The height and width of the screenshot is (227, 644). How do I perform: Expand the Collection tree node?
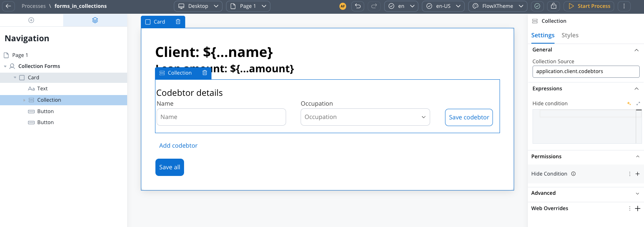[24, 100]
